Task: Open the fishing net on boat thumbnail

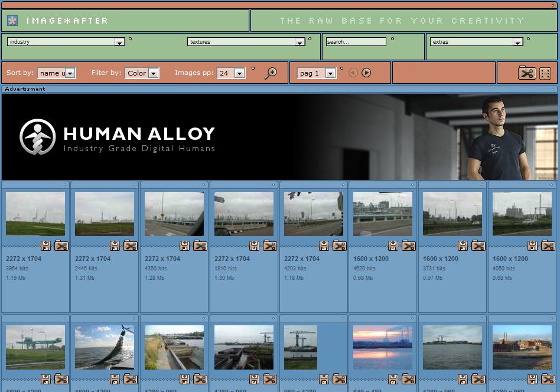Action: pos(105,347)
